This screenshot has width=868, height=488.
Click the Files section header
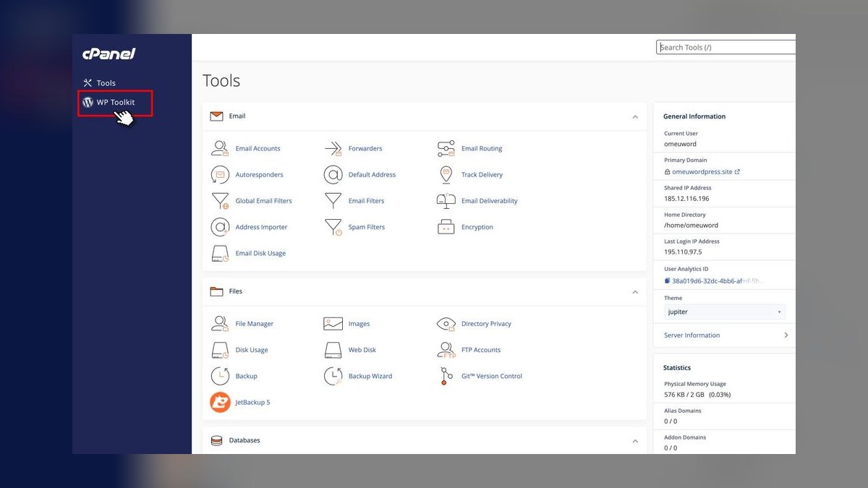pos(425,291)
